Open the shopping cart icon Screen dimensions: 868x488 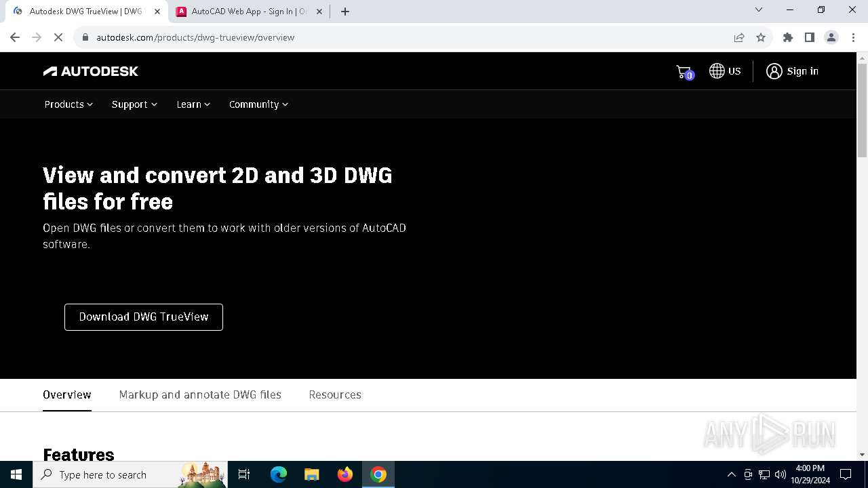click(x=684, y=72)
